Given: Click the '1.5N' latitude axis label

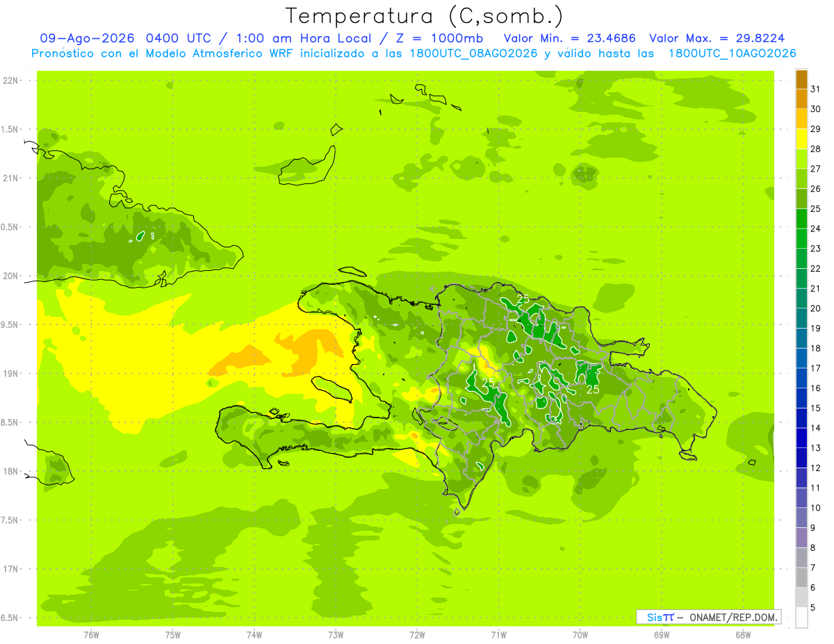Looking at the screenshot, I should pyautogui.click(x=10, y=129).
